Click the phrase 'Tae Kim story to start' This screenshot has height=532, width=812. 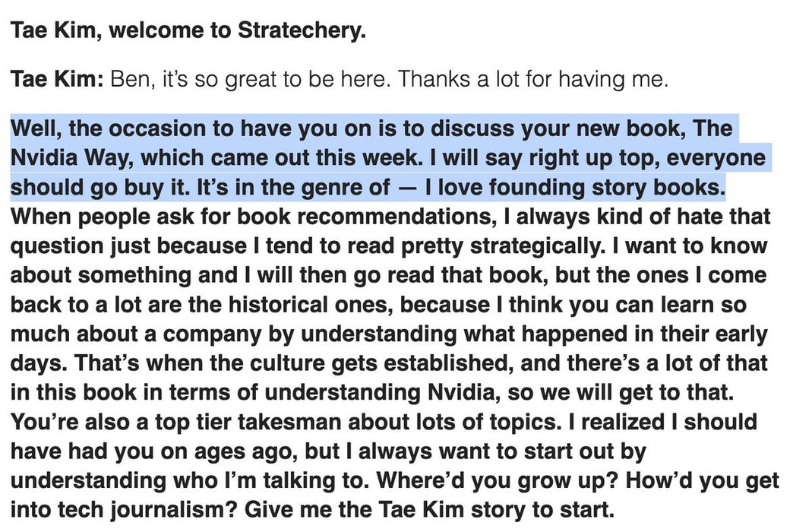click(x=496, y=510)
